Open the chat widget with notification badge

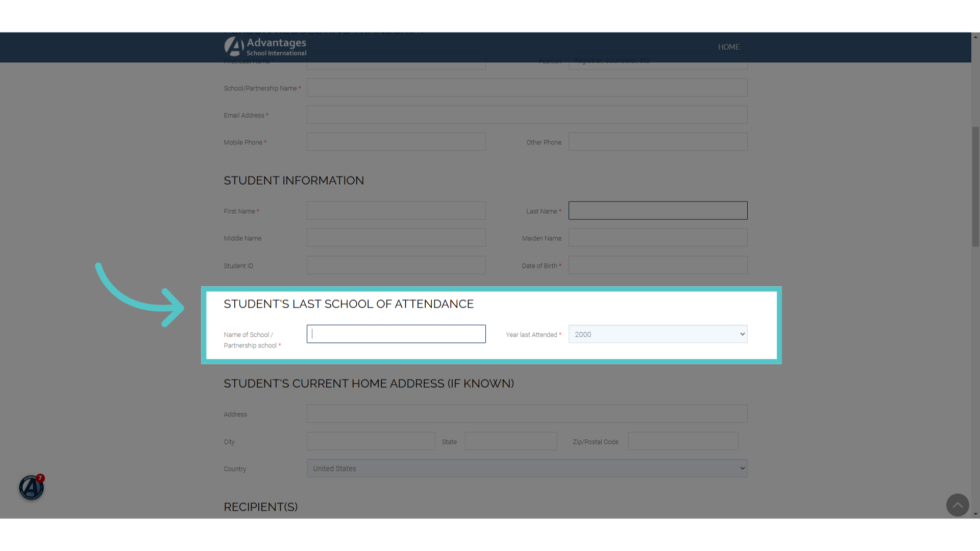pyautogui.click(x=32, y=487)
